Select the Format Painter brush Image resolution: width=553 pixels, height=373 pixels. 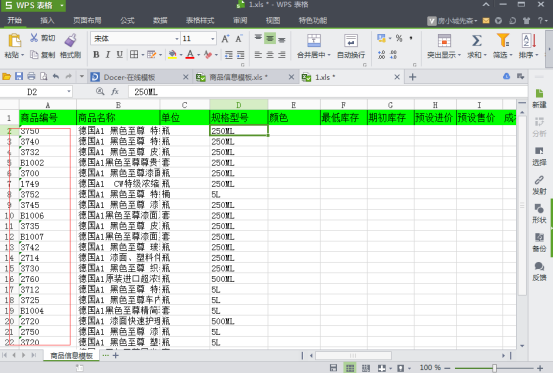71,40
